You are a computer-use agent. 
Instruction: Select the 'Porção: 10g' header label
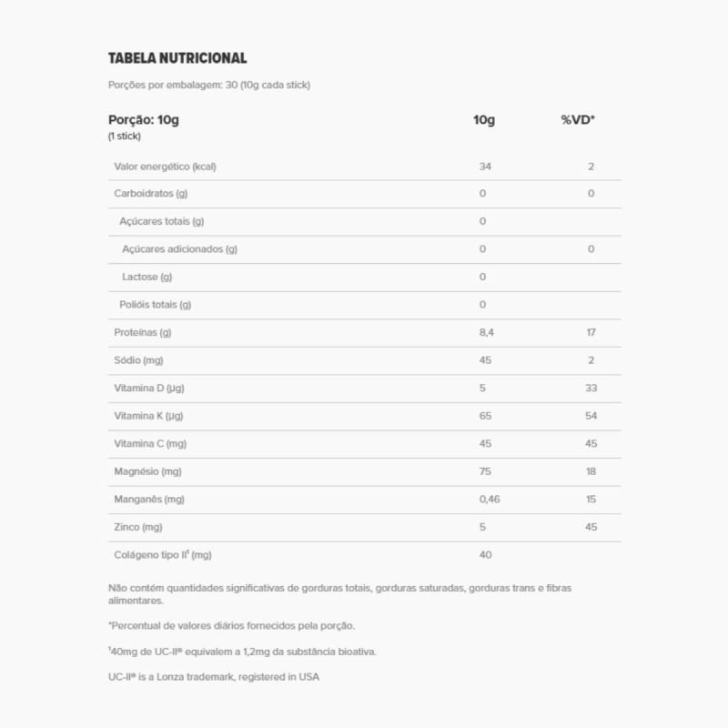pyautogui.click(x=144, y=120)
